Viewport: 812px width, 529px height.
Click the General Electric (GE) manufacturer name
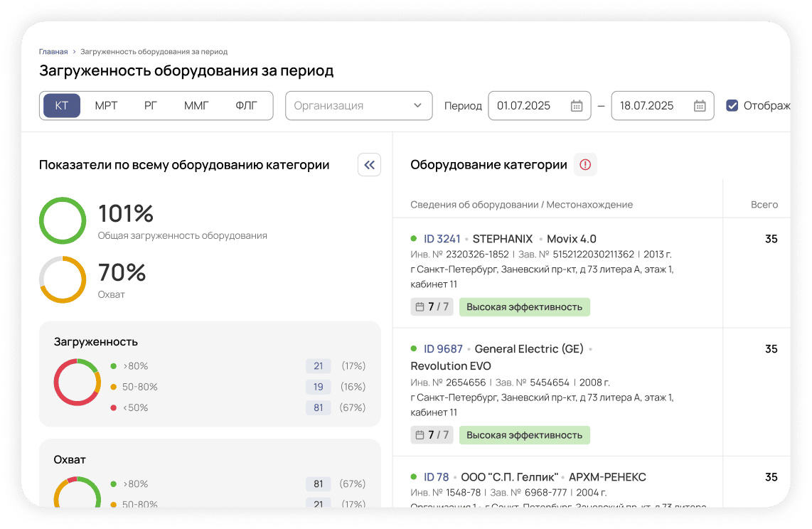click(x=529, y=349)
